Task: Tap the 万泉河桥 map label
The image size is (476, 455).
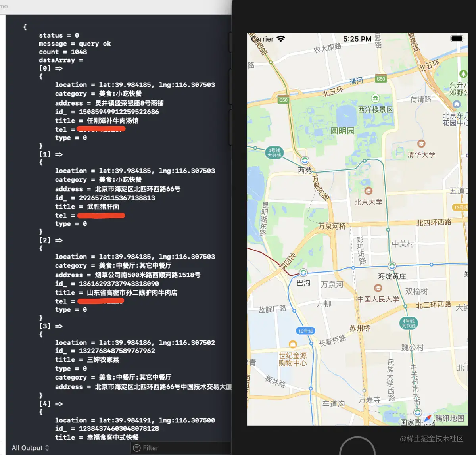Action: coord(332,226)
